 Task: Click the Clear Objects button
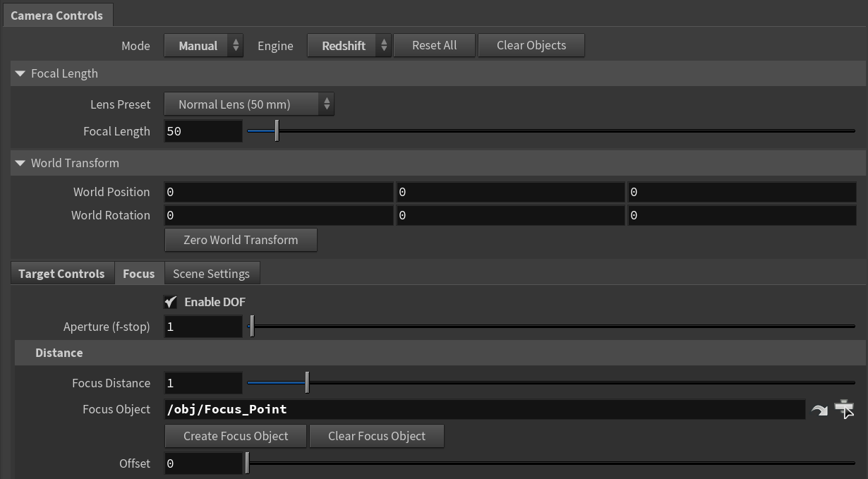click(x=531, y=46)
